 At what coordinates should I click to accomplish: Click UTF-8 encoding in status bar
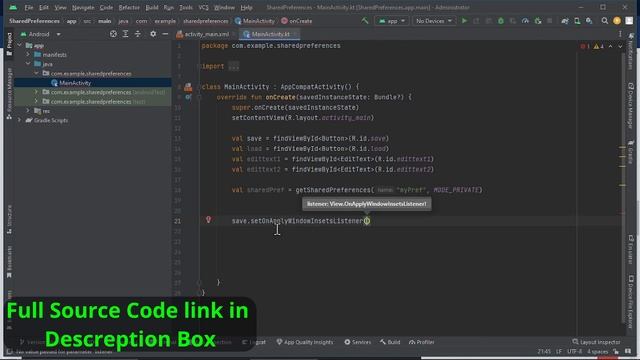click(574, 351)
